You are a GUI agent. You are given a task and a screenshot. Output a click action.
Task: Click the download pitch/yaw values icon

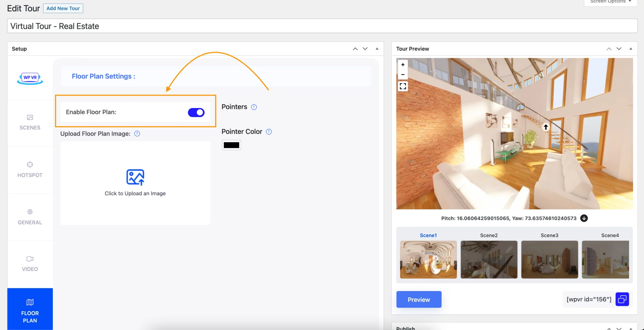point(584,218)
